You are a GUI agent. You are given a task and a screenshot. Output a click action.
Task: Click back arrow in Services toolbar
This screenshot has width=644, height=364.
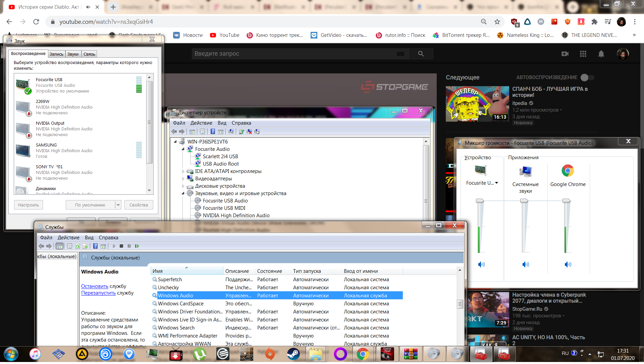[x=41, y=246]
